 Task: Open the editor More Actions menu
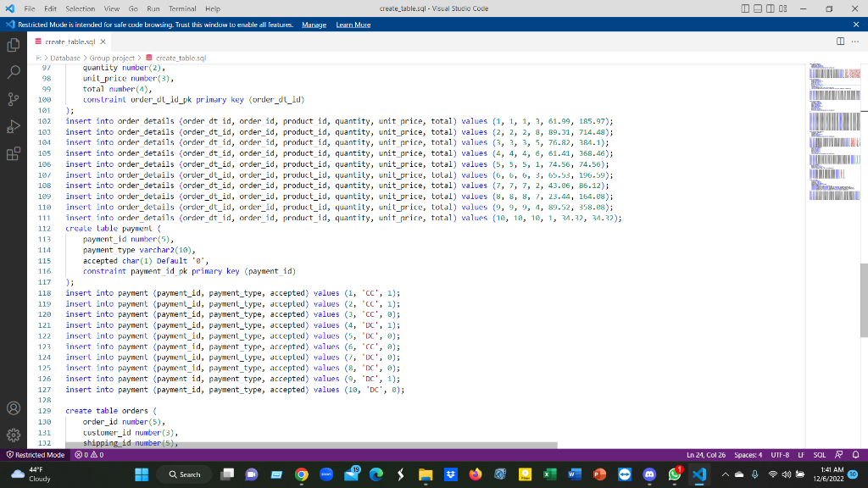click(854, 41)
